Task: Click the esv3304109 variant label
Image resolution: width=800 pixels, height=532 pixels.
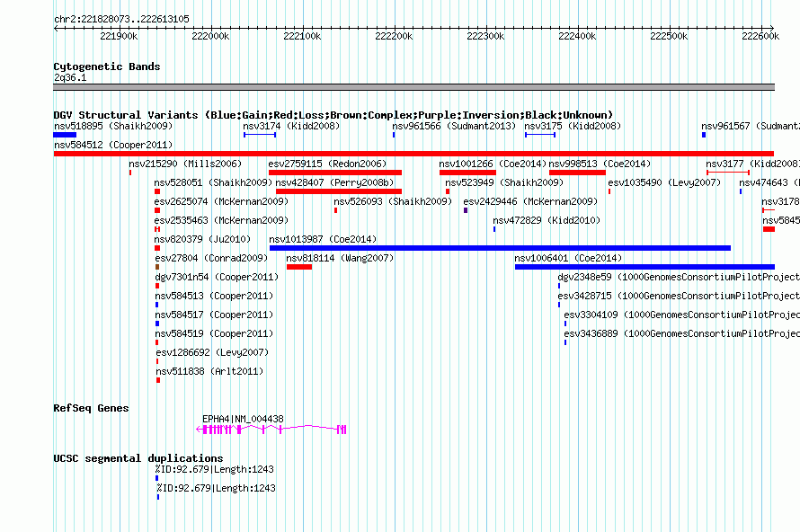Action: tap(681, 315)
